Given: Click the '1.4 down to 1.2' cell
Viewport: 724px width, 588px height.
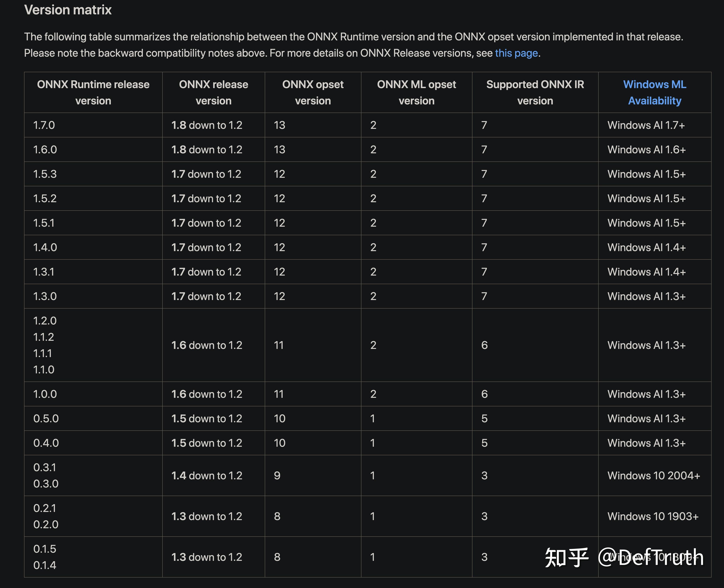Looking at the screenshot, I should [207, 476].
